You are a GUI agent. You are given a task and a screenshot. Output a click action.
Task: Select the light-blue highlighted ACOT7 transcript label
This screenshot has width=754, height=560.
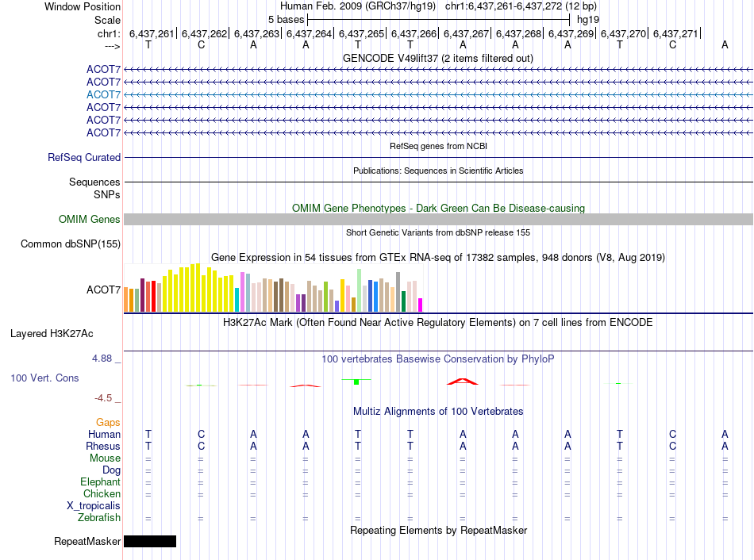[103, 94]
